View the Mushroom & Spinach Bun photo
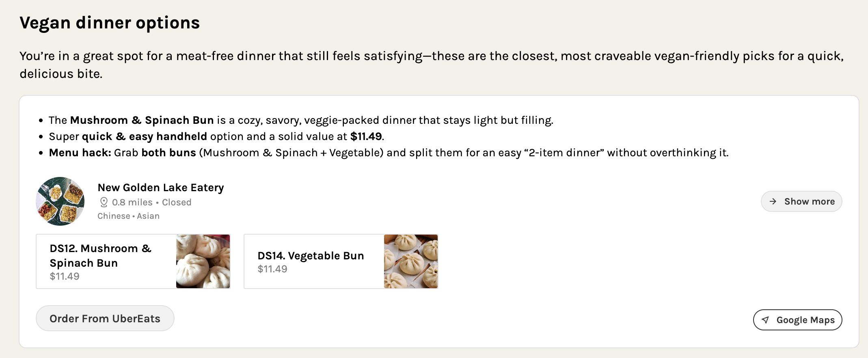 pyautogui.click(x=203, y=261)
